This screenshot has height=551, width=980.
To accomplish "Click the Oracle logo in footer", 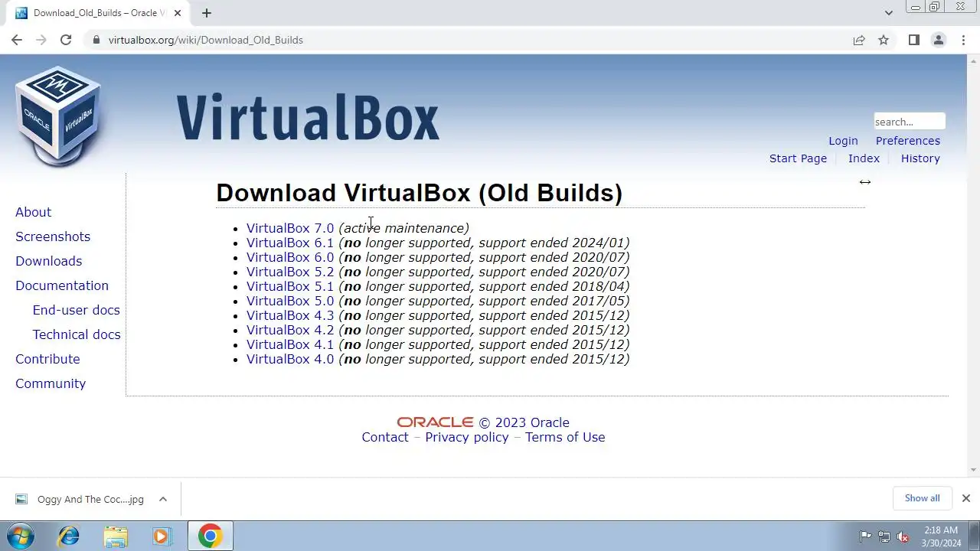I will click(x=435, y=422).
